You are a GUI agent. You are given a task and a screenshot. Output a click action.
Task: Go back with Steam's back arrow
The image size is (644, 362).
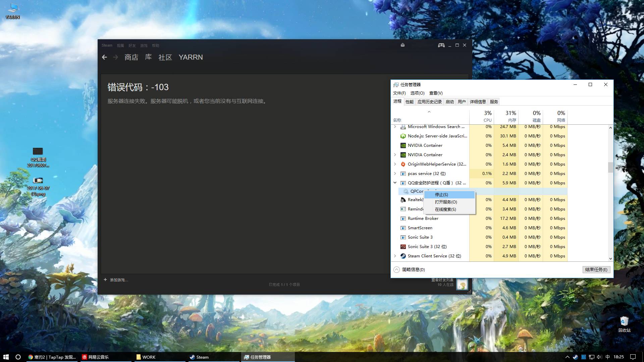click(104, 57)
